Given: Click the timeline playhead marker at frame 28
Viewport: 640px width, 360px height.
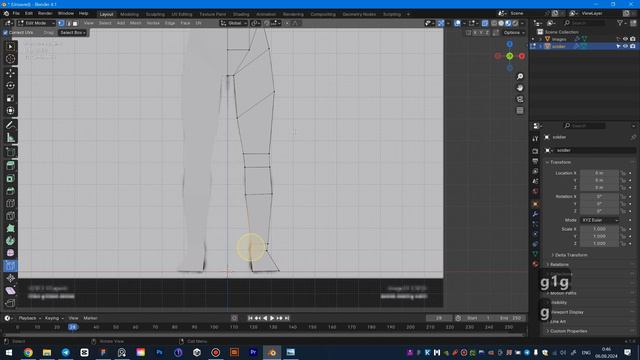Looking at the screenshot, I should (x=73, y=327).
